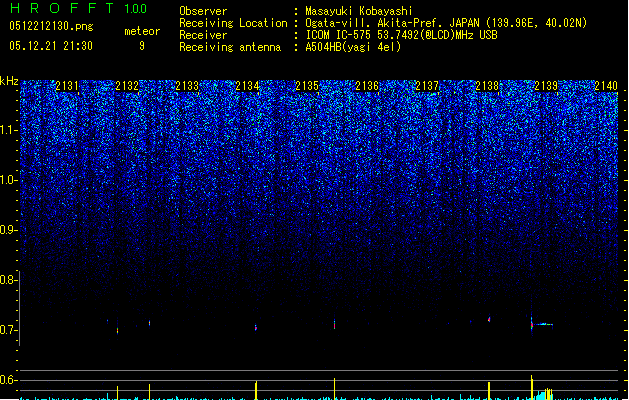Click the cyan power hump near 2139 at bottom

[544, 394]
